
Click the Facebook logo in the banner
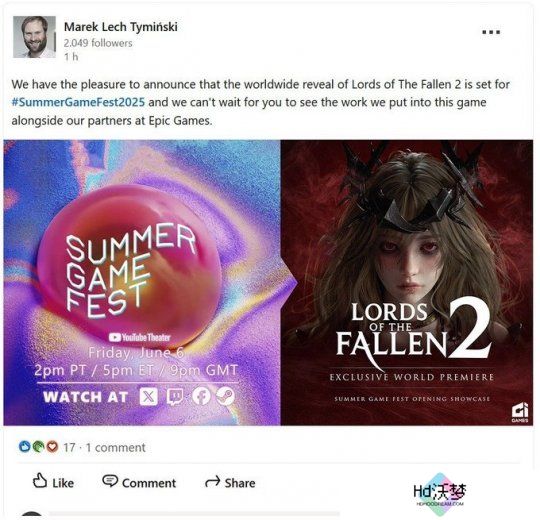tap(201, 396)
